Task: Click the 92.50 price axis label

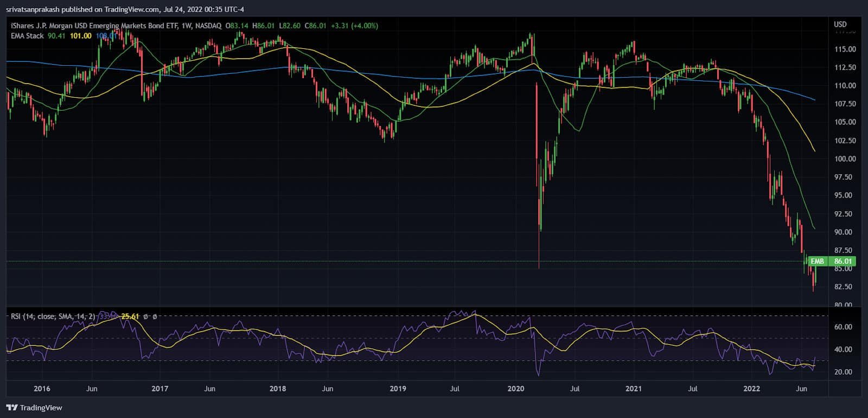Action: click(x=845, y=214)
